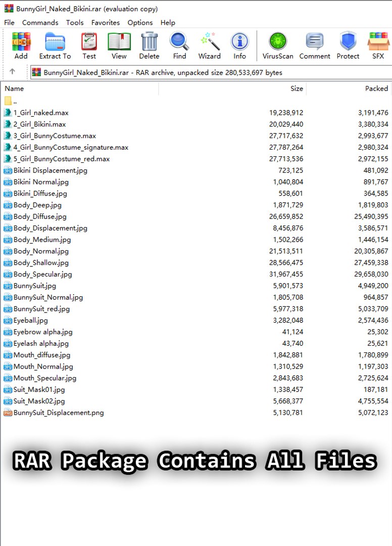Select Body_Shallow.jpg file name
This screenshot has width=392, height=546.
point(41,262)
